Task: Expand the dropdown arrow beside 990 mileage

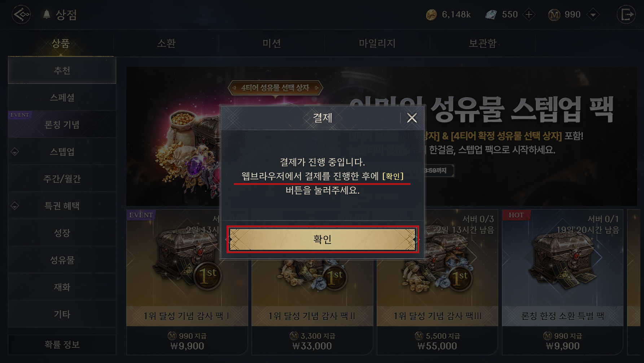Action: click(x=593, y=15)
